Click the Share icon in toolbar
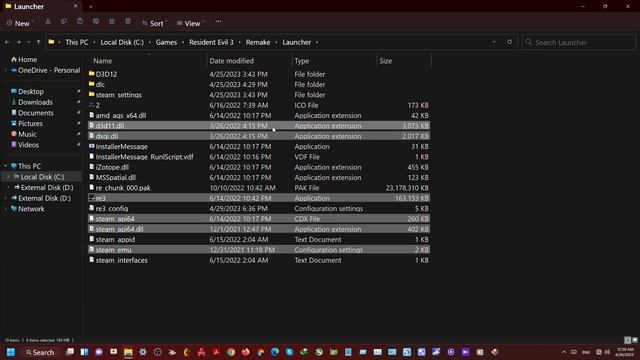Screen dimensions: 640x360 111,22
